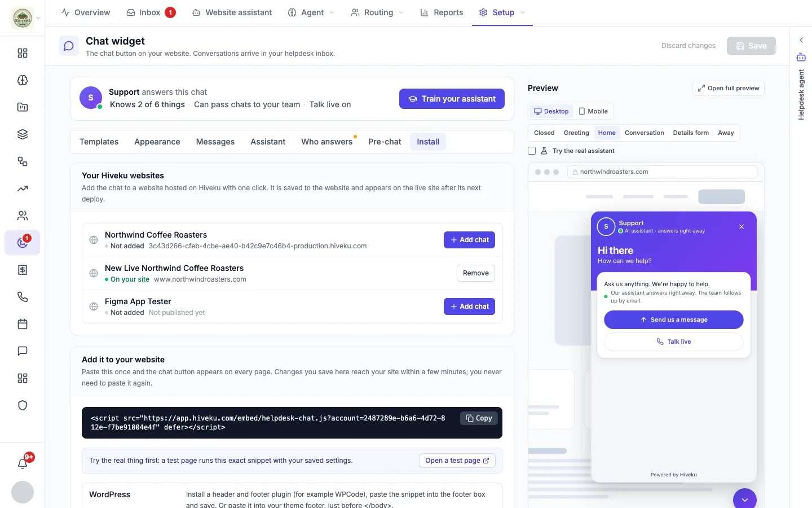Copy the embed script snippet
The image size is (812, 508).
tap(479, 418)
